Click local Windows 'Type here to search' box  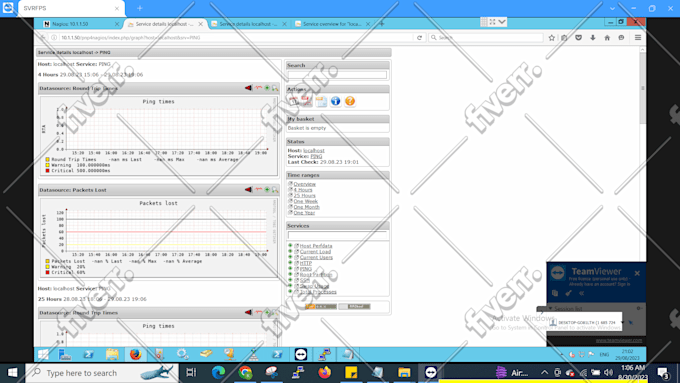102,373
